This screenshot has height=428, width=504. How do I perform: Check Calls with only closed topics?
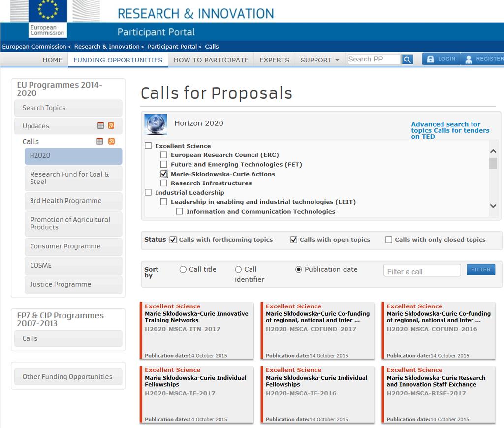pyautogui.click(x=389, y=240)
